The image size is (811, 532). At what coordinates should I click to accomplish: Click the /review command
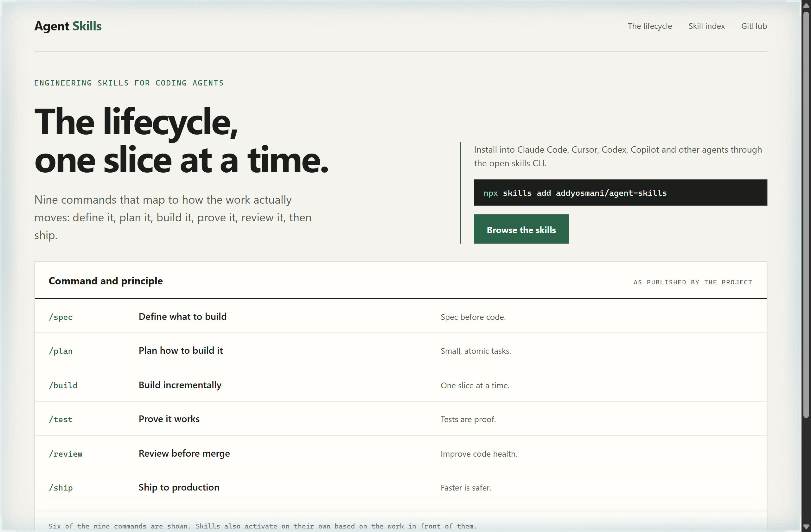tap(66, 454)
